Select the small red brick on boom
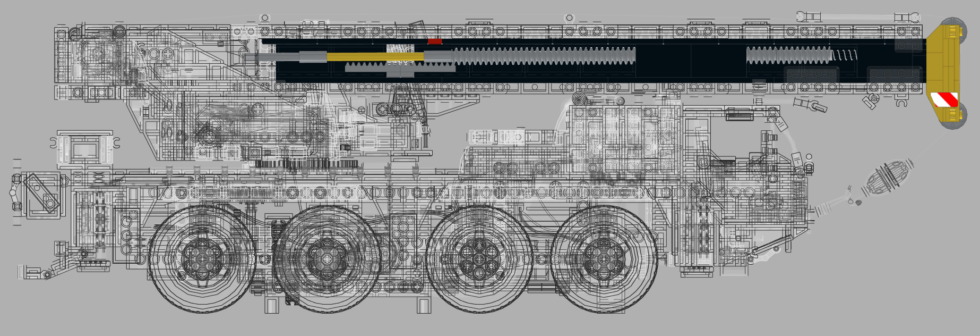 435,41
